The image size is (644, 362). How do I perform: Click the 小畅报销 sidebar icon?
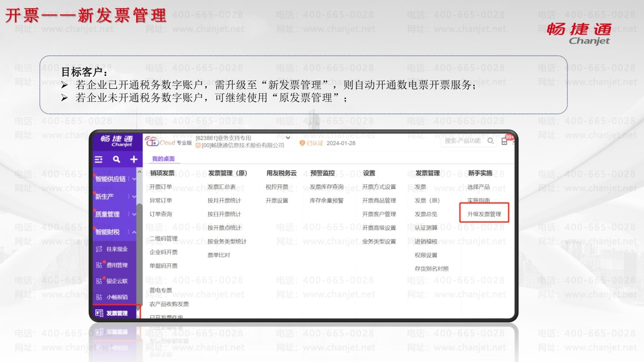tap(99, 297)
